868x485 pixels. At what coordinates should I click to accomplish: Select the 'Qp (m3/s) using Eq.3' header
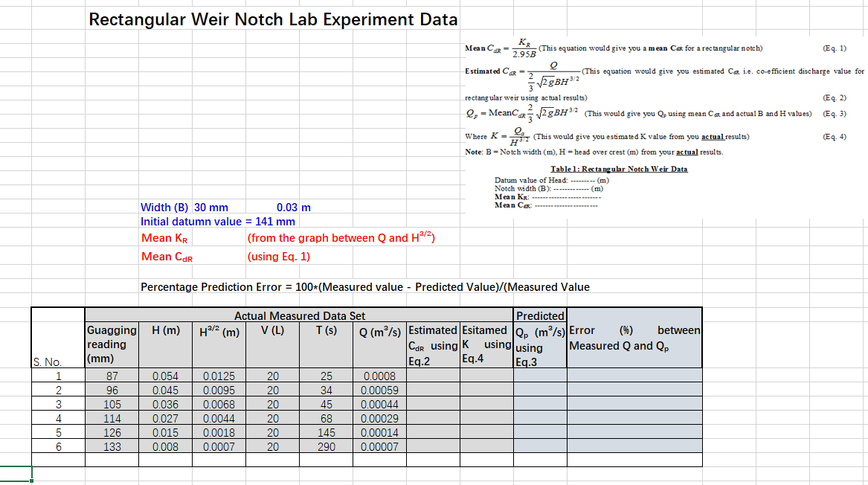pyautogui.click(x=540, y=347)
